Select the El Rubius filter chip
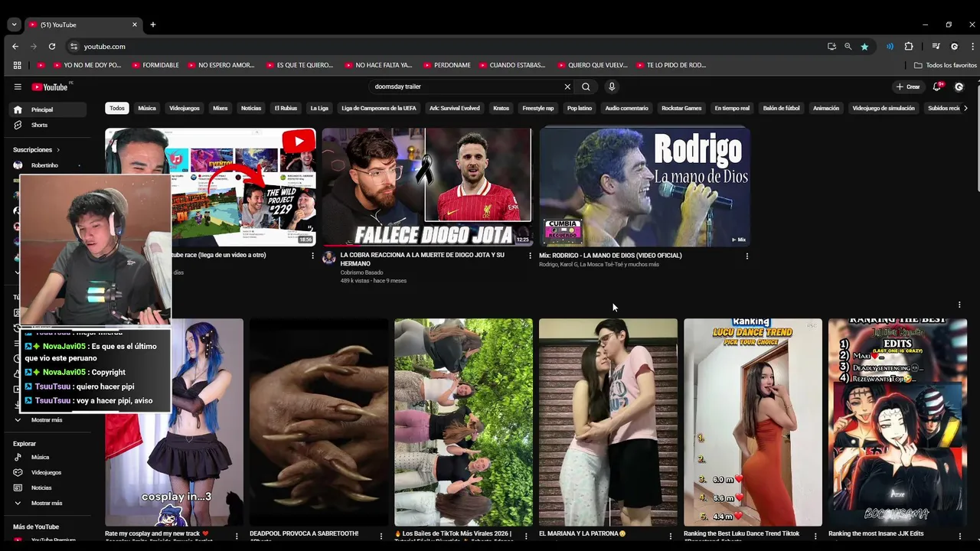This screenshot has width=980, height=551. pos(286,108)
